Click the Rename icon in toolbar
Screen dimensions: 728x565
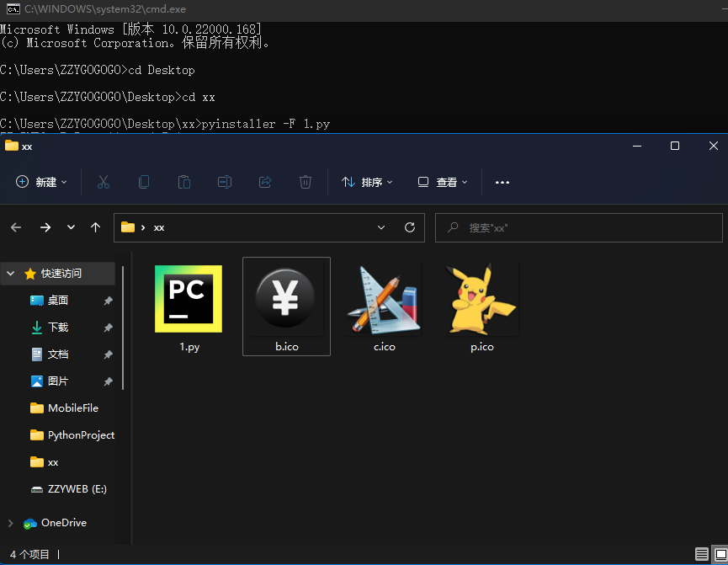click(x=225, y=182)
